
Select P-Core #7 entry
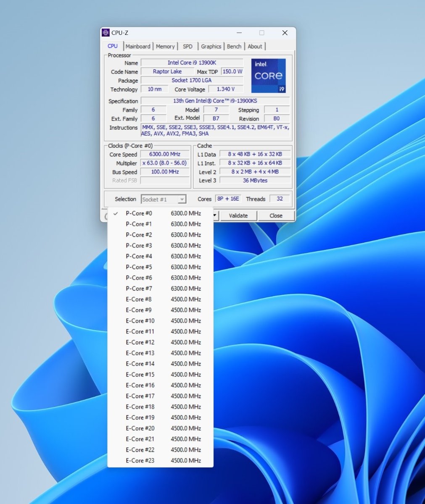pyautogui.click(x=161, y=289)
